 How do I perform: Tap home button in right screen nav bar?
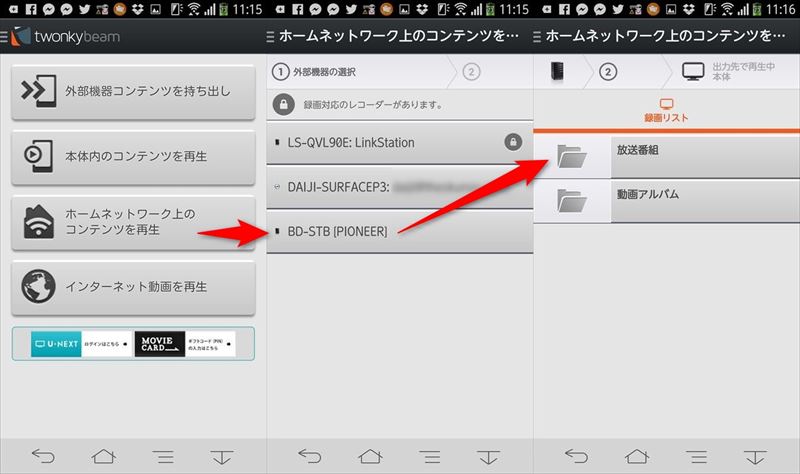637,456
